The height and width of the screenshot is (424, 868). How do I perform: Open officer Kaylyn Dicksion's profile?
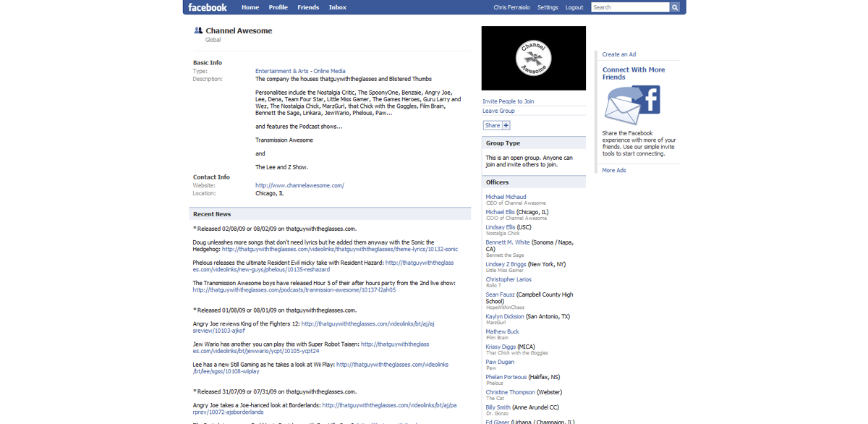pos(505,316)
